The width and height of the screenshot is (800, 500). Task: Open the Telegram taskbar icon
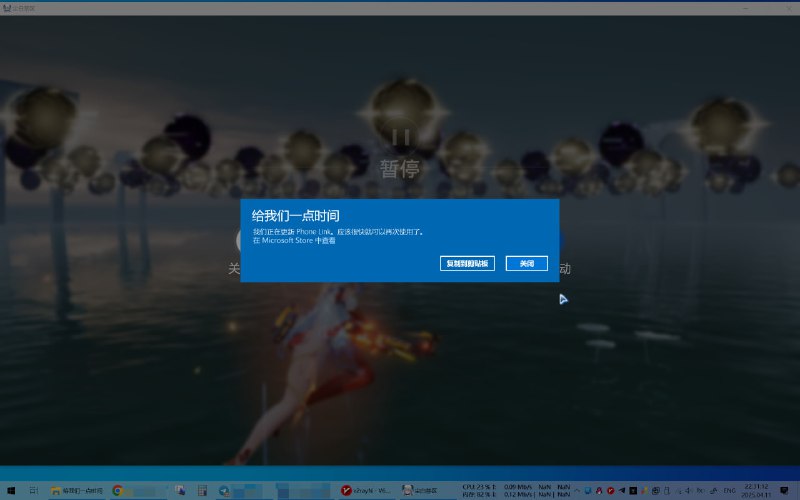point(224,490)
